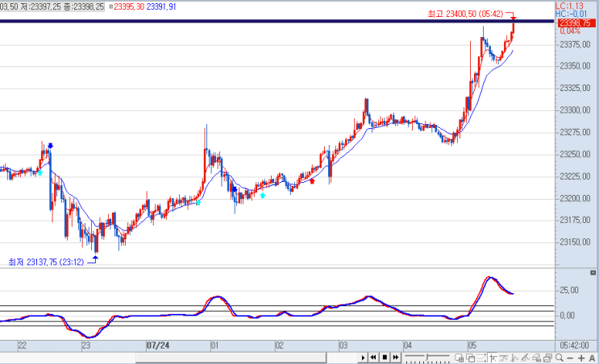Click the closing price text 종:23398,25

pos(84,6)
